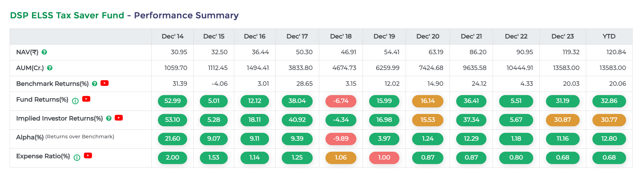Click the help icon beside AUM(Cr.)
The height and width of the screenshot is (174, 644).
point(50,68)
